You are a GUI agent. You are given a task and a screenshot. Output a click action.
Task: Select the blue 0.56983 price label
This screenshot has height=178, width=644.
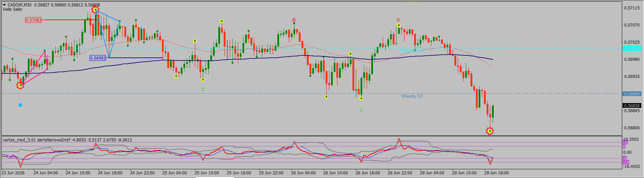[x=98, y=58]
